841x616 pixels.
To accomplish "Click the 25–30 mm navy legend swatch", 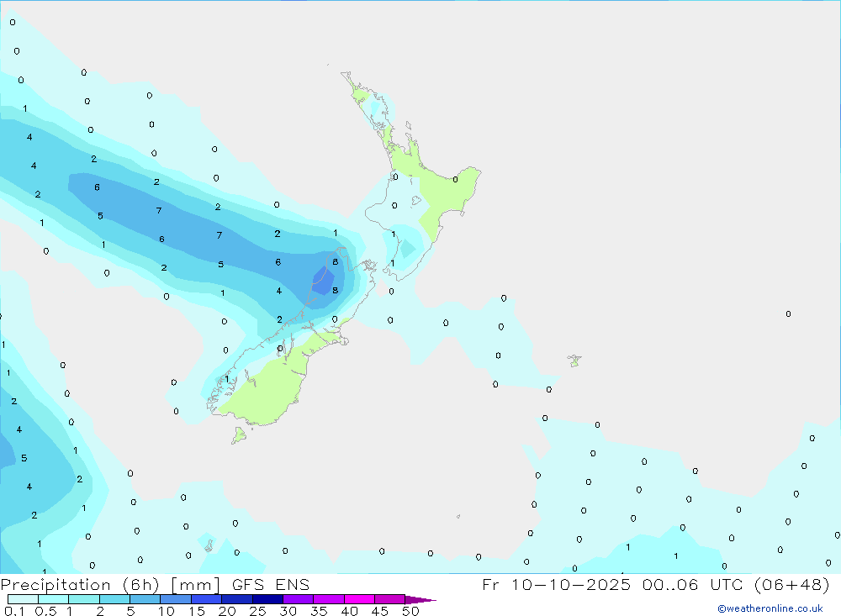I will (x=267, y=599).
